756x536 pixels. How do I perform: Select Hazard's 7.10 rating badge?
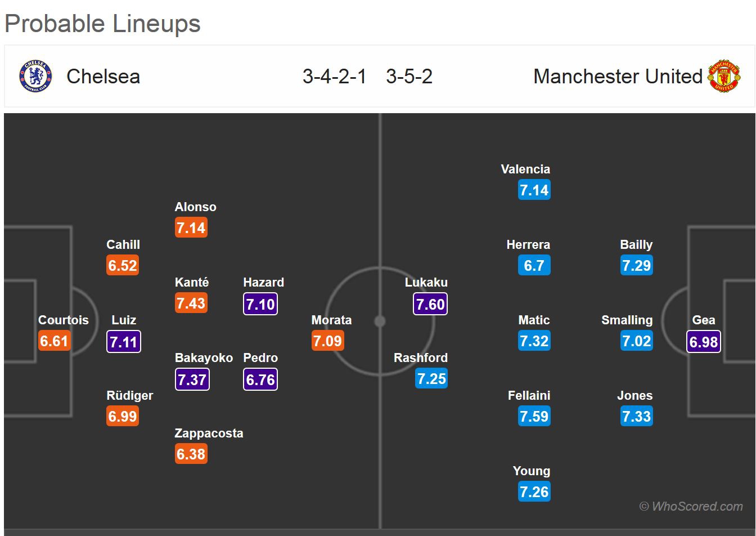pos(260,304)
